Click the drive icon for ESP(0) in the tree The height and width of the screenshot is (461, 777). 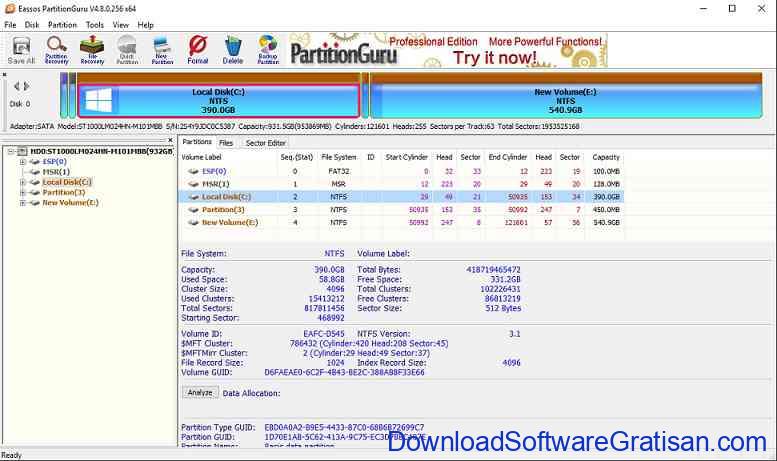coord(35,162)
